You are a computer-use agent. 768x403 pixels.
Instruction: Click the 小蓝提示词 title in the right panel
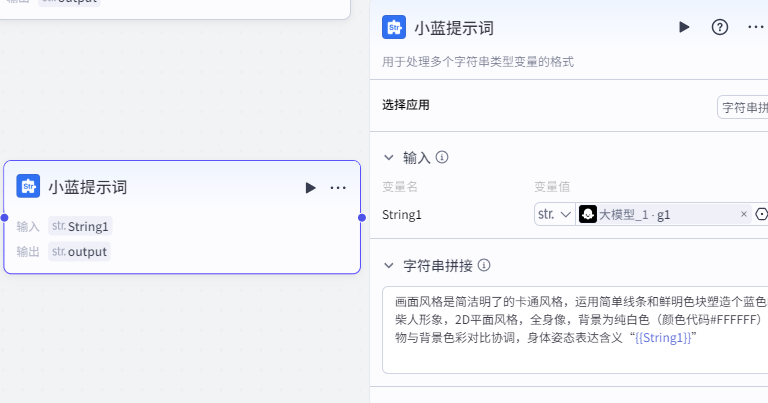point(454,28)
